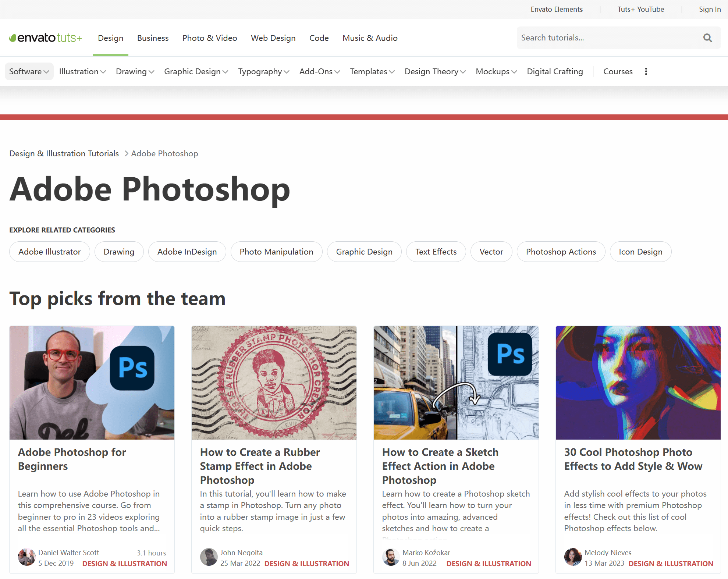Click John Negoita's author avatar
The width and height of the screenshot is (728, 579).
209,557
